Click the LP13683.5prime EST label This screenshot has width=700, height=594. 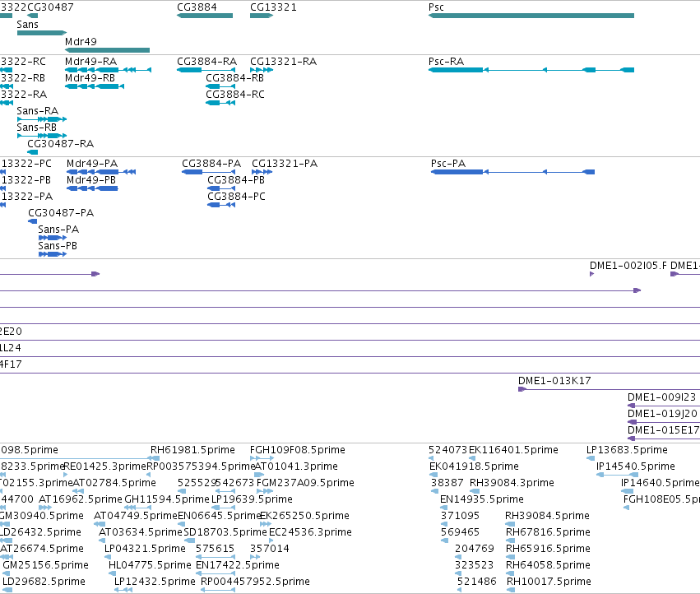[x=628, y=450]
